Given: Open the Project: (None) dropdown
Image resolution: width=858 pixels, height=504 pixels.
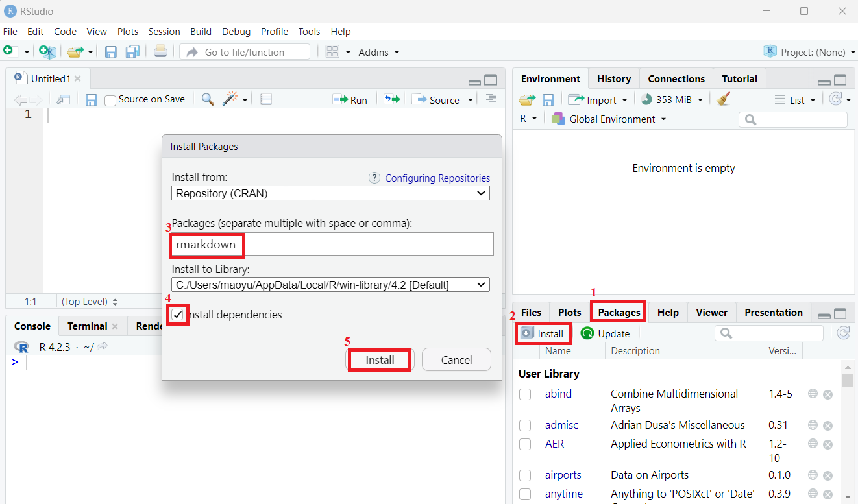Looking at the screenshot, I should (x=809, y=52).
